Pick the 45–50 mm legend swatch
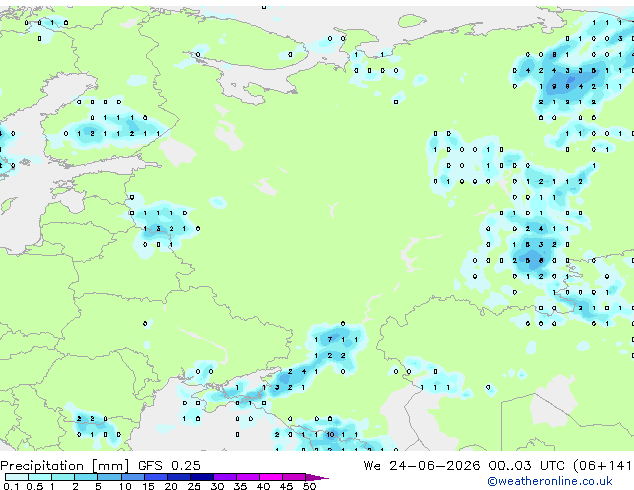 tap(294, 477)
